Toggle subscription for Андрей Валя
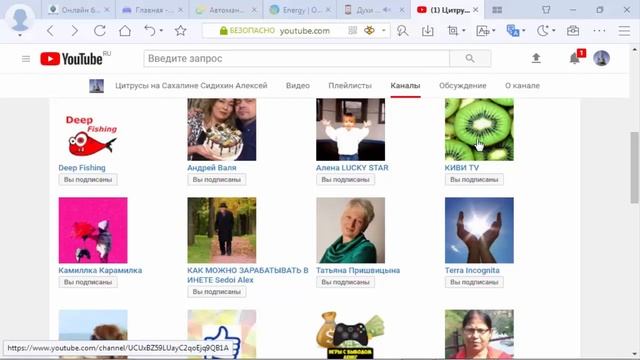This screenshot has width=640, height=360. point(217,180)
